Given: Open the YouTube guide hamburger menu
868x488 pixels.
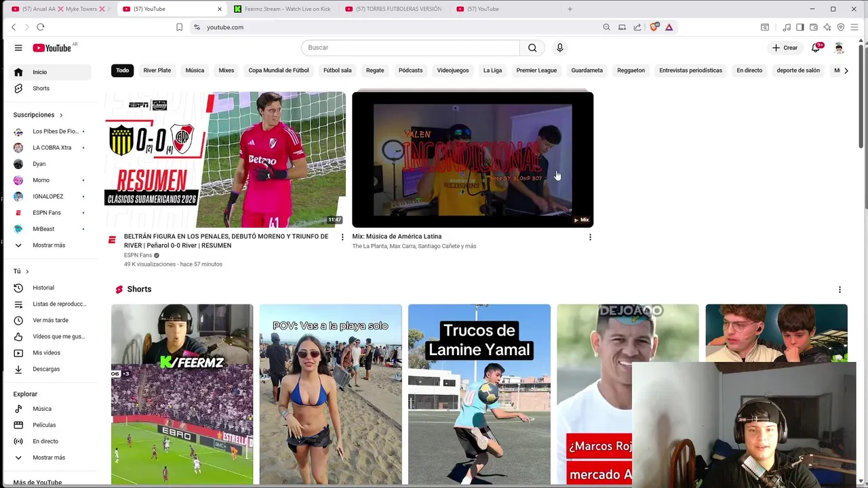Looking at the screenshot, I should click(18, 47).
